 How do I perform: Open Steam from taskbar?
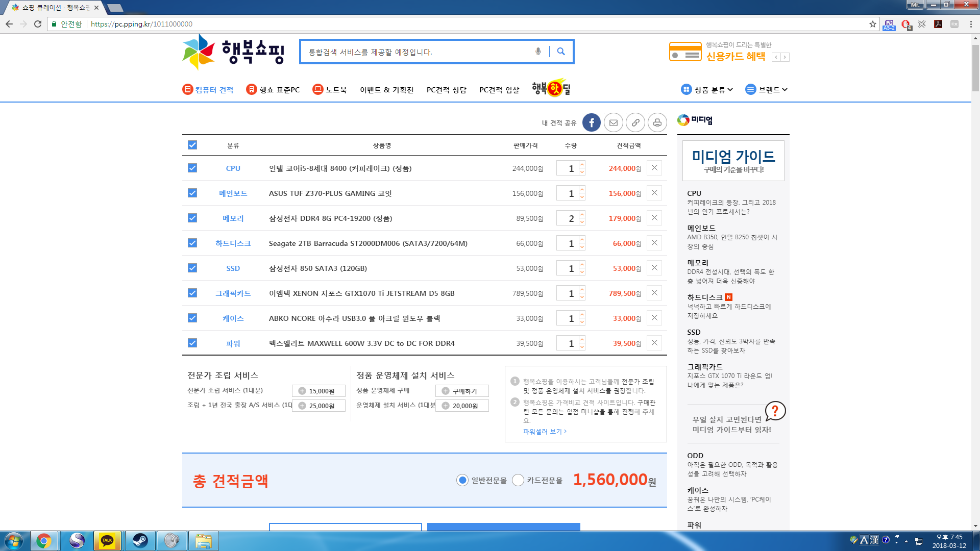click(x=139, y=541)
